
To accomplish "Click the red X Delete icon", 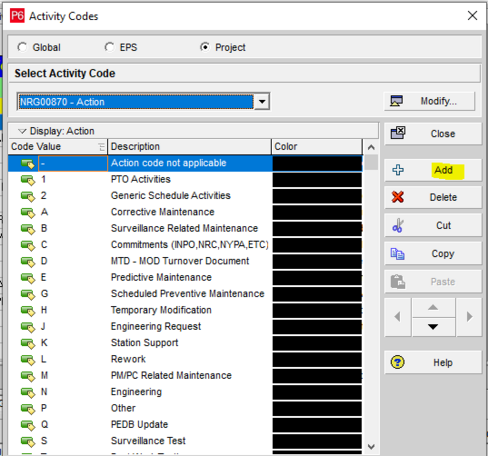I will coord(398,197).
